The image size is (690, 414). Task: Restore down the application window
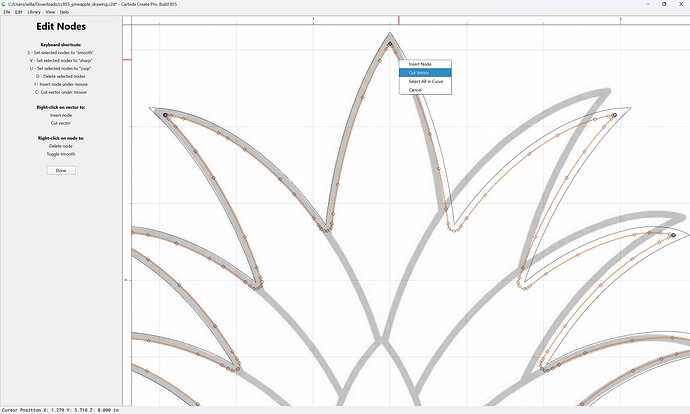coord(664,4)
